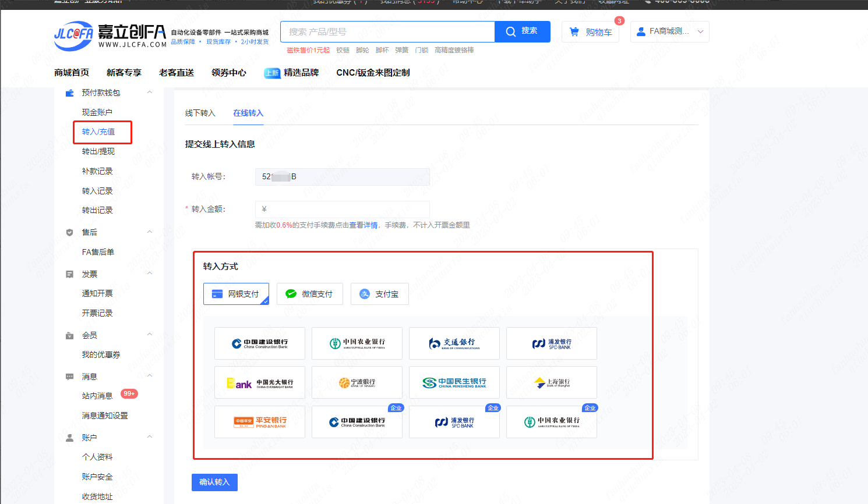Select China Everbright Bank tile
868x504 pixels.
[x=260, y=382]
